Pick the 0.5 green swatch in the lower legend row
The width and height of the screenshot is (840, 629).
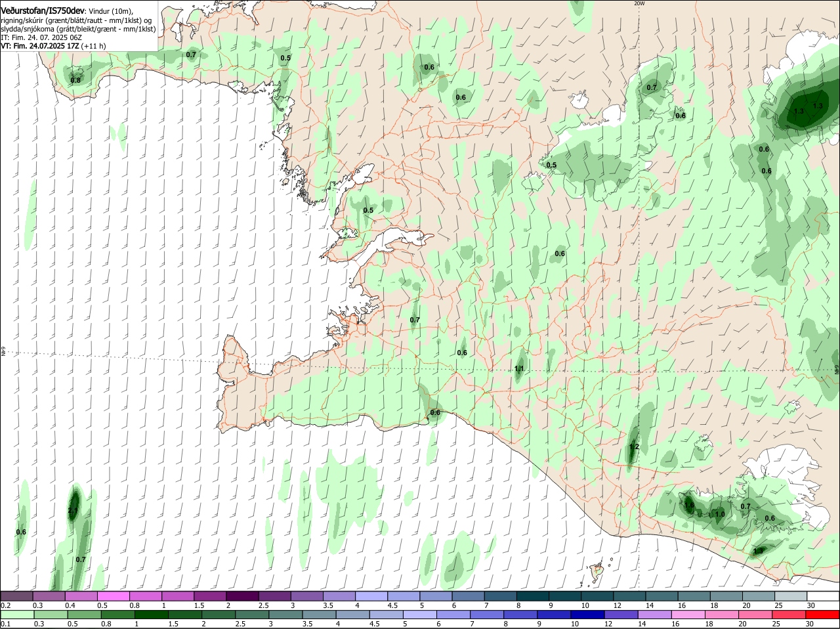pos(84,615)
